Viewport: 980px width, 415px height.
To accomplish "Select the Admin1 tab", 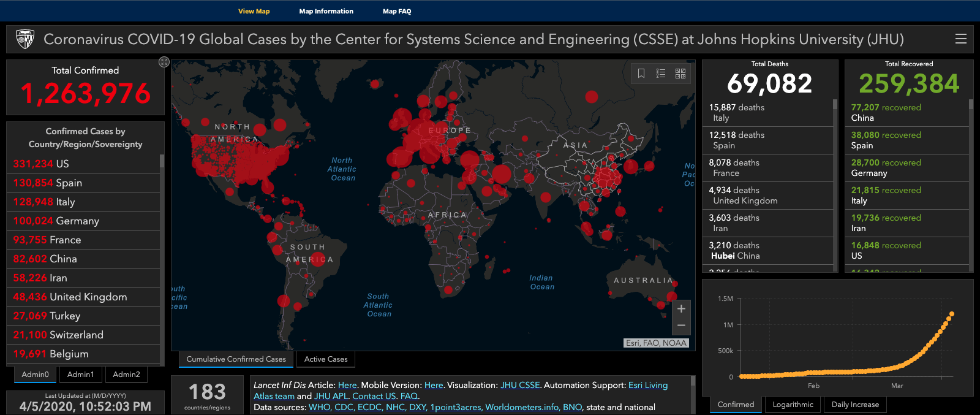I will 81,375.
